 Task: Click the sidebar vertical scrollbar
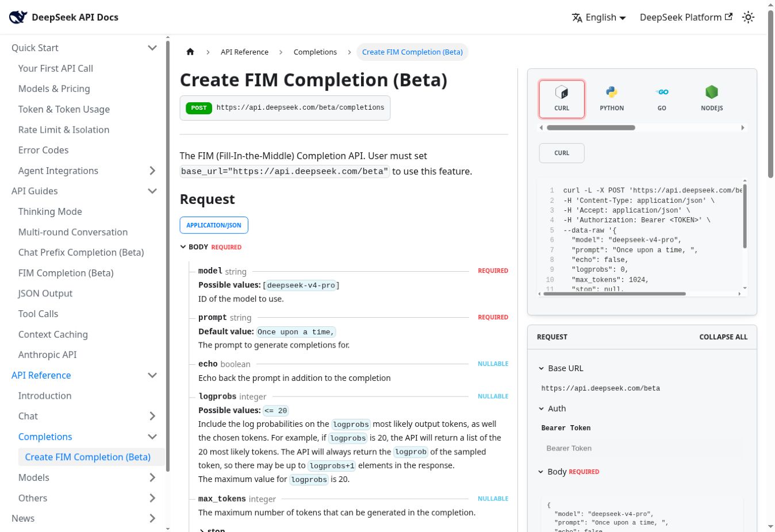[168, 256]
